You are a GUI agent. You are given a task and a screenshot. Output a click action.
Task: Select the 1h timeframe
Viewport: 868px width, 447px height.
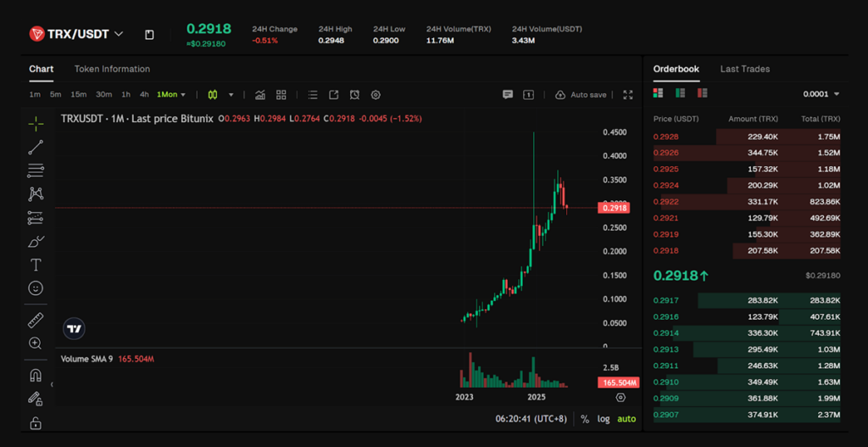point(126,95)
